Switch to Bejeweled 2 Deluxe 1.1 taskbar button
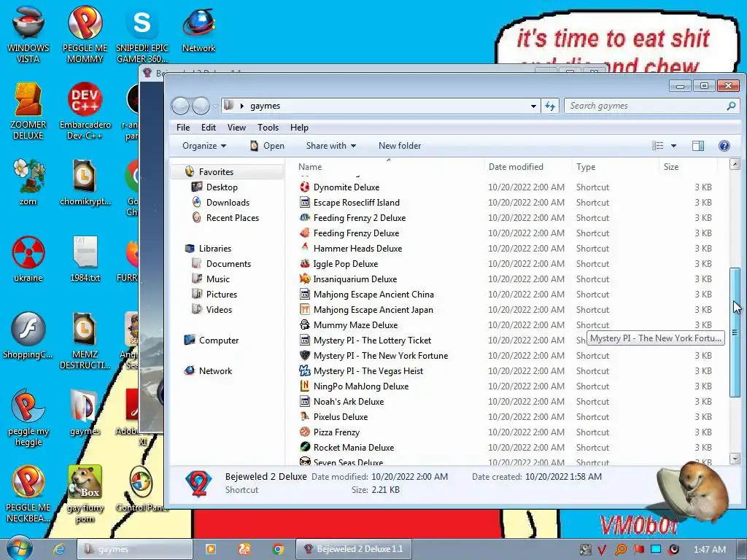Screen dimensions: 747x560 [x=354, y=549]
